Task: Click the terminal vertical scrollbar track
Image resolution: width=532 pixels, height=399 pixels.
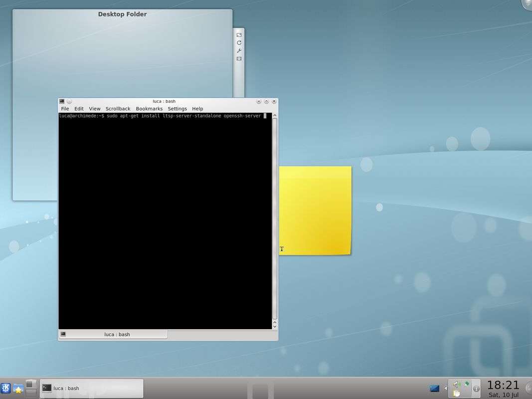Action: (x=275, y=219)
